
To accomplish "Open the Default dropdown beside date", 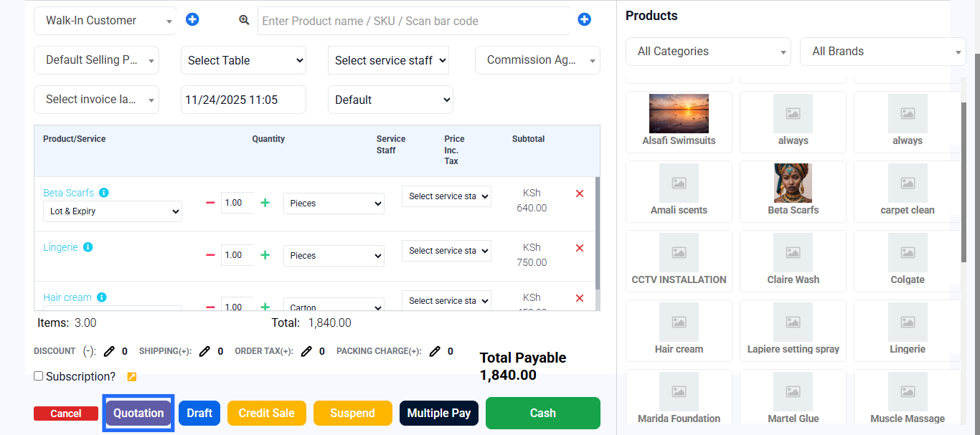I will point(390,100).
